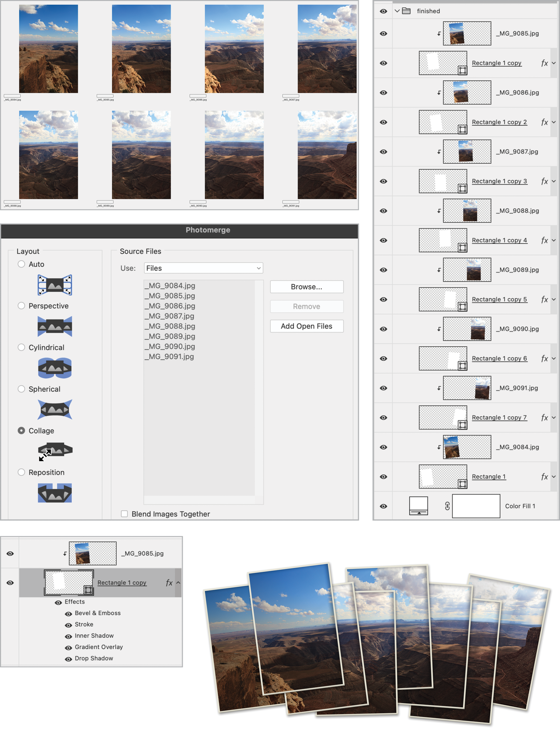Click the Browse... button
This screenshot has height=748, width=560.
[x=307, y=287]
